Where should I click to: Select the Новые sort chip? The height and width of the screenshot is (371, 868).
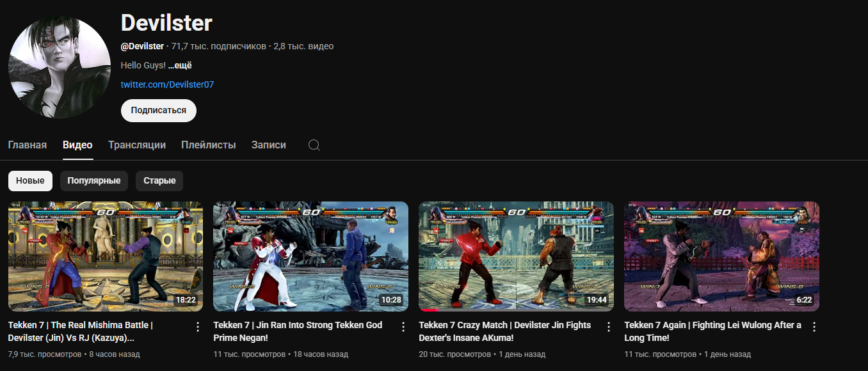pyautogui.click(x=30, y=181)
